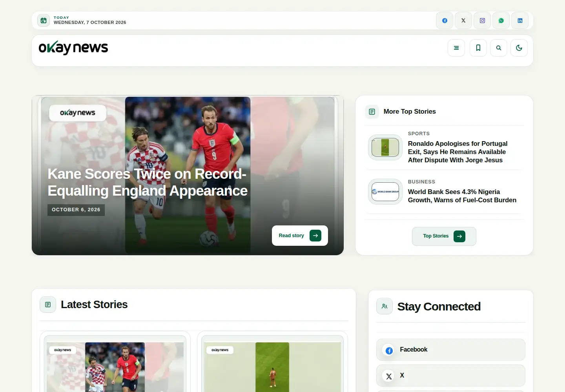This screenshot has width=565, height=392.
Task: Open the LinkedIn icon in the top bar
Action: pyautogui.click(x=520, y=20)
